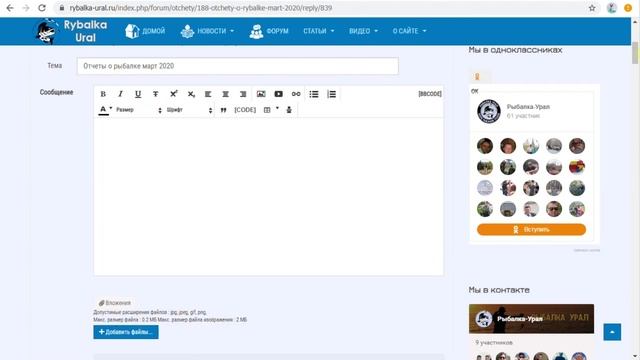Go back in the browser
Viewport: 640px width, 360px height.
[10, 8]
